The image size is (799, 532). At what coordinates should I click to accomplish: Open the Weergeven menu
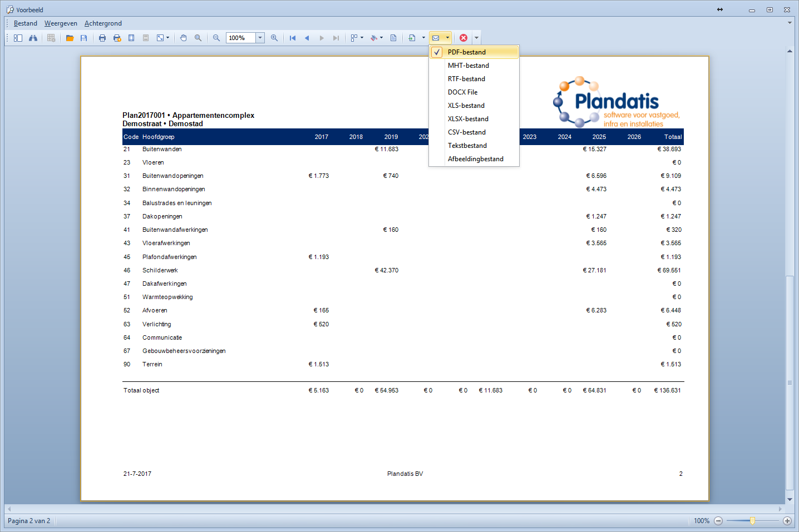tap(61, 23)
